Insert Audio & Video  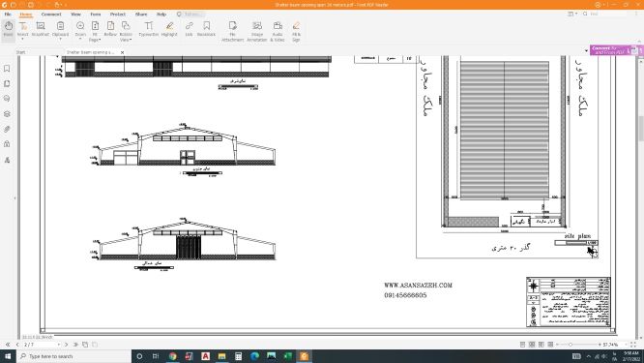coord(278,31)
